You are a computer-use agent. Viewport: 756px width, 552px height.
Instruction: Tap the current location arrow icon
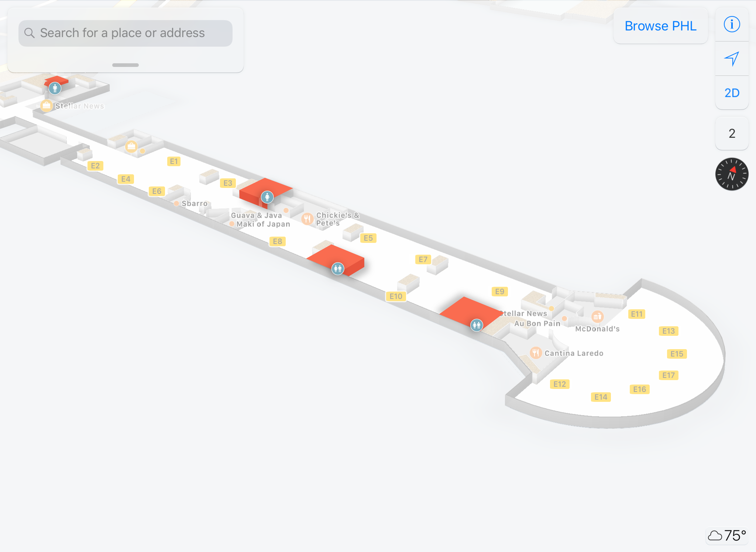point(732,59)
